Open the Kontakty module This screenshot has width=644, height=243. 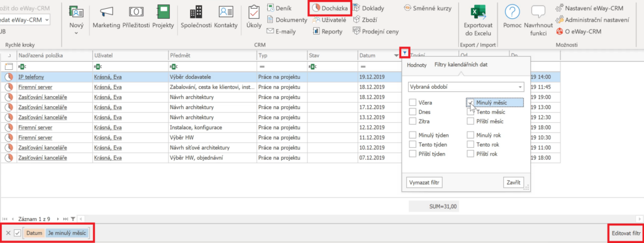[x=226, y=17]
